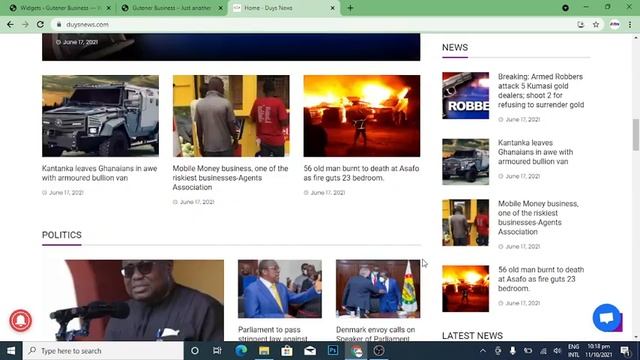This screenshot has height=360, width=640.
Task: Close the Gutener Business - Just another tab
Action: tap(220, 8)
